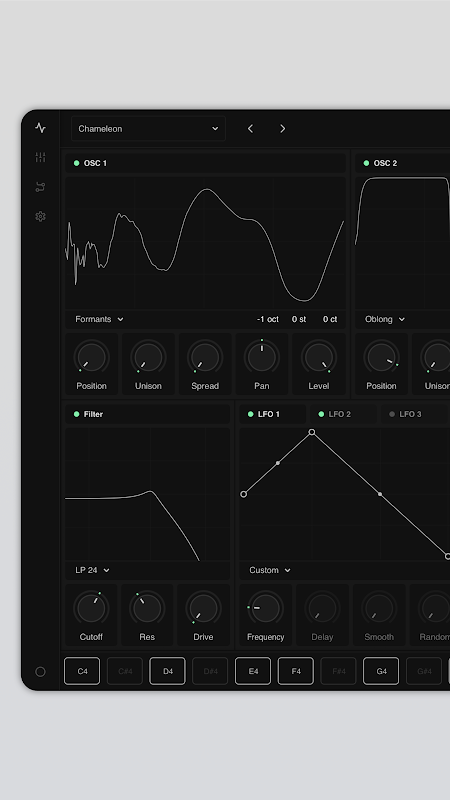Toggle OSC 1 power indicator
The image size is (450, 800).
pyautogui.click(x=77, y=163)
